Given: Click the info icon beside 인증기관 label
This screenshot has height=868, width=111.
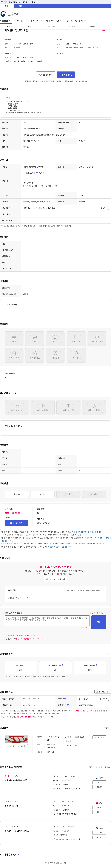Looking at the screenshot, I should pyautogui.click(x=65, y=698).
